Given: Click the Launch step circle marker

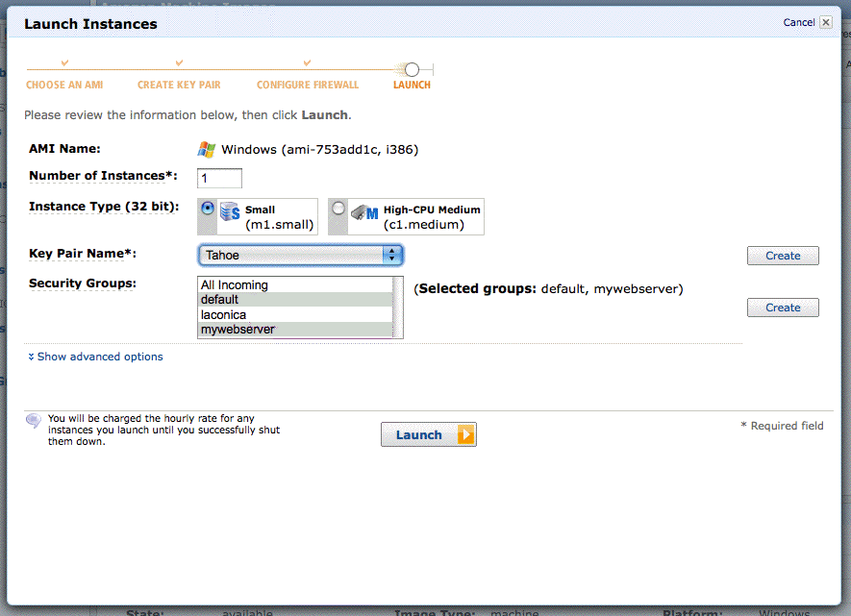Looking at the screenshot, I should click(412, 69).
